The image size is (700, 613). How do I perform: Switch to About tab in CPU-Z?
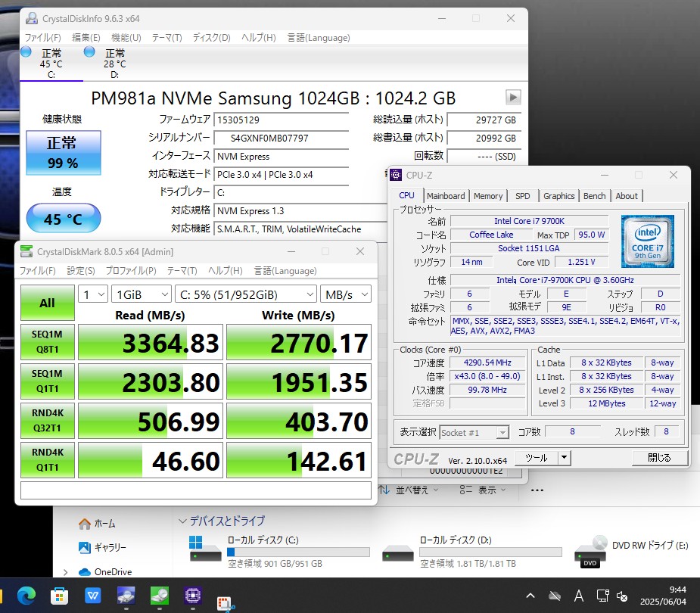627,195
